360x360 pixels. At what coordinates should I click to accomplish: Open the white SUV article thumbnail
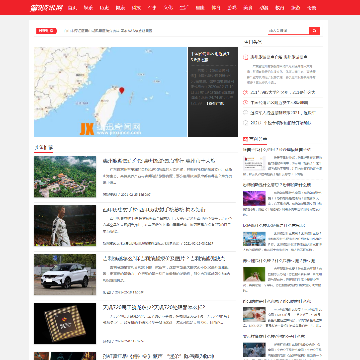click(65, 275)
